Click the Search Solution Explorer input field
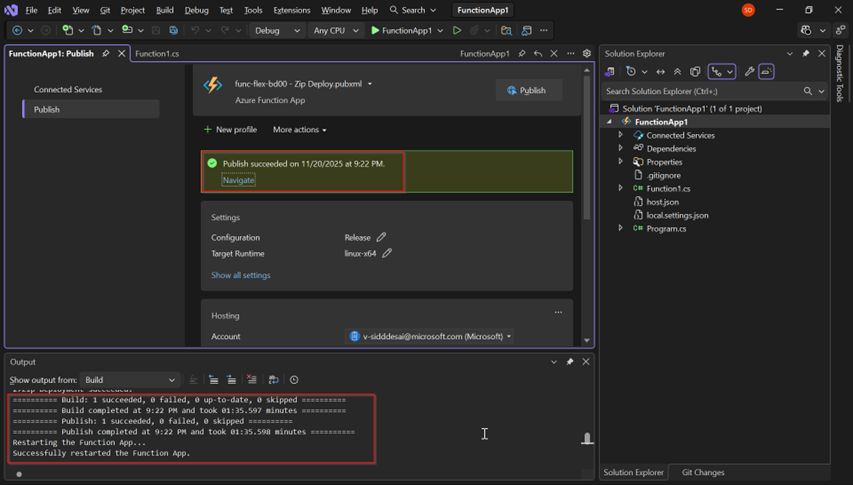 pos(700,91)
